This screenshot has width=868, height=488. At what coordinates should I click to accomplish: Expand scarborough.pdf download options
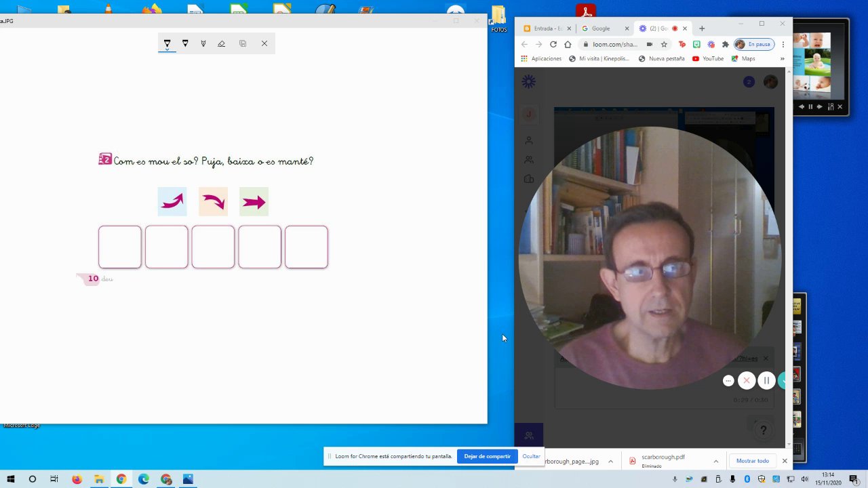pyautogui.click(x=715, y=461)
